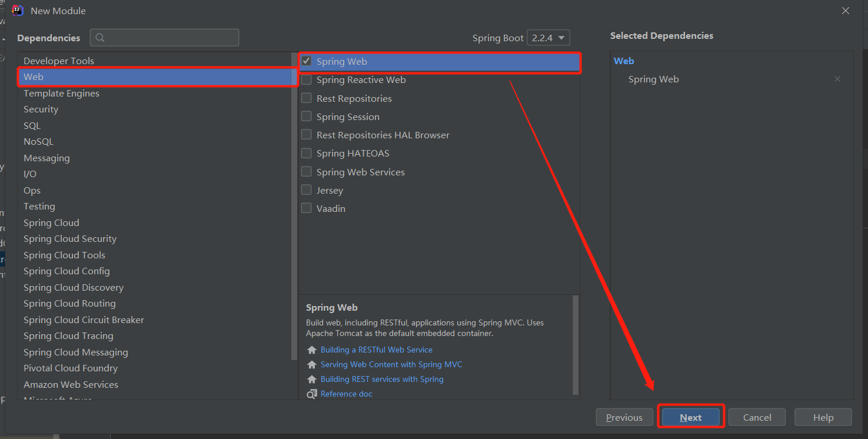Click the Reference doc icon
This screenshot has height=439, width=868.
point(312,394)
